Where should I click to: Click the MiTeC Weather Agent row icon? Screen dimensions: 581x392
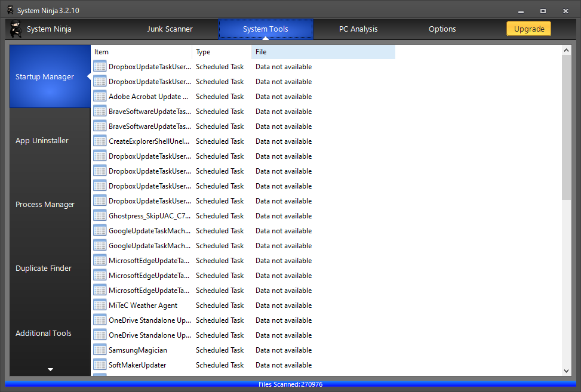(100, 305)
